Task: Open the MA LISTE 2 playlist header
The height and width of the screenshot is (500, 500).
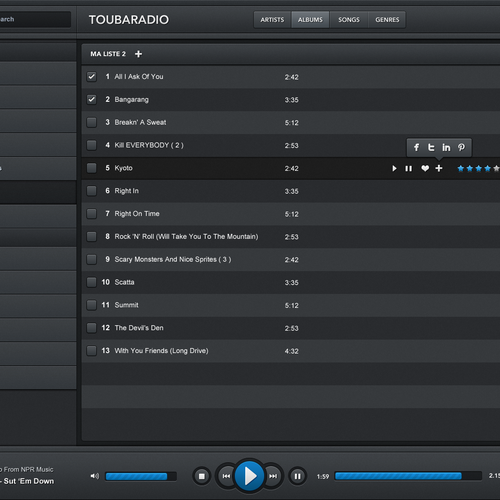Action: tap(108, 54)
